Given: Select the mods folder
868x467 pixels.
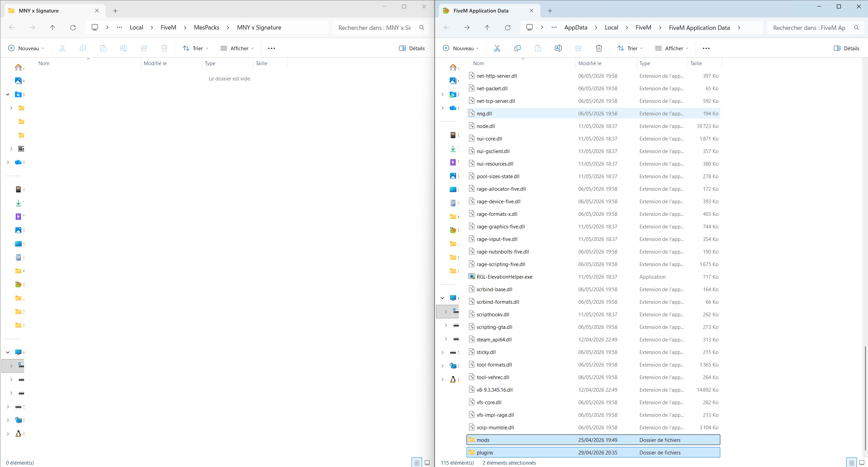Looking at the screenshot, I should pyautogui.click(x=593, y=440).
